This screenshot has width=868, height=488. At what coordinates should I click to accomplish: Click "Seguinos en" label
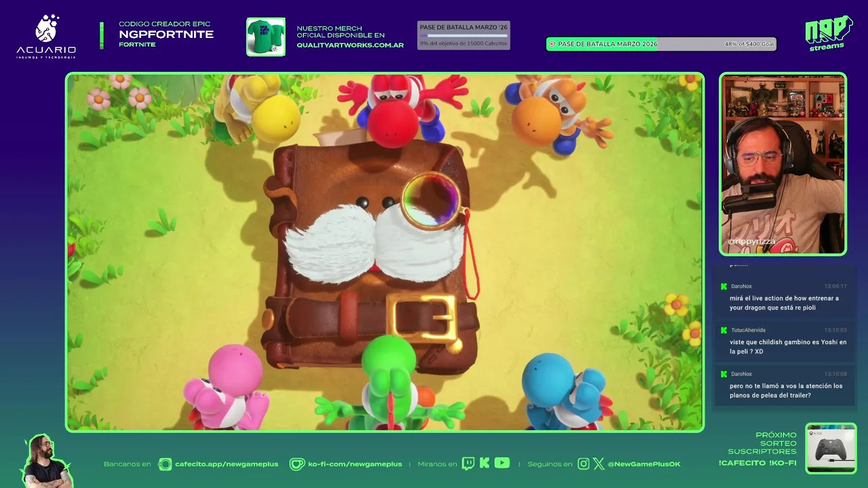coord(550,464)
